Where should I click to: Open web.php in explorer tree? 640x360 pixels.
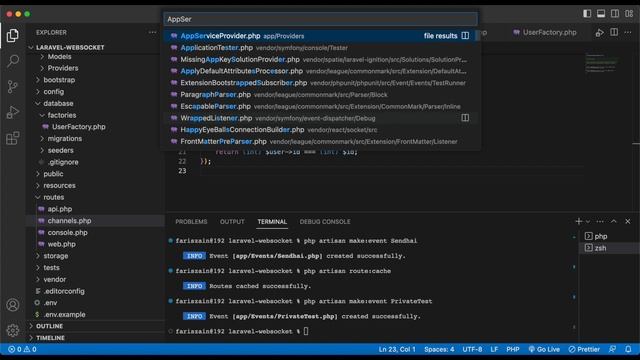pos(61,244)
